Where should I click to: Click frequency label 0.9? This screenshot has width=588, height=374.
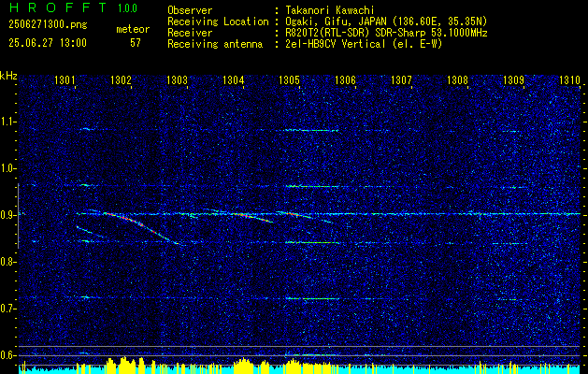7,215
